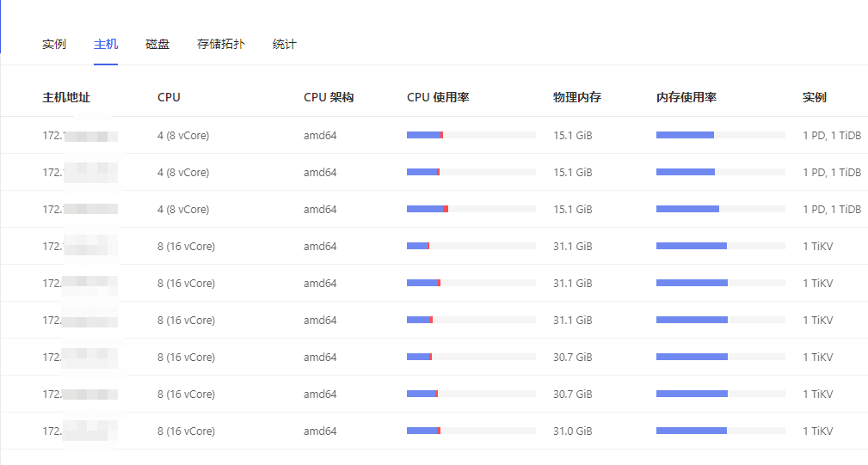Click the CPU usage bar in the third host row

tap(471, 209)
